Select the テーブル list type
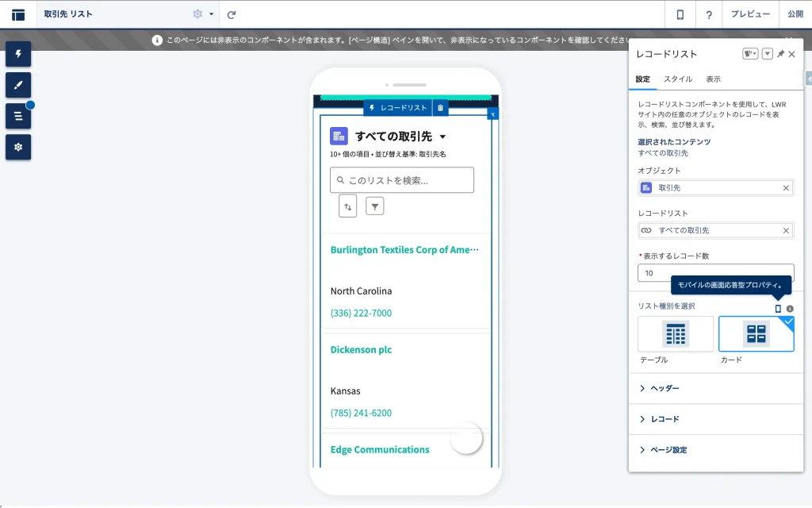Image resolution: width=812 pixels, height=508 pixels. [676, 334]
